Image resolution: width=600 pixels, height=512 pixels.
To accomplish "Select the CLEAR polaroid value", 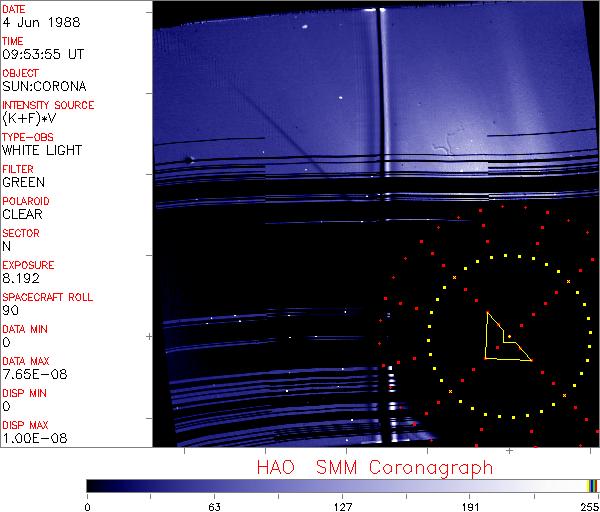I will 22,214.
